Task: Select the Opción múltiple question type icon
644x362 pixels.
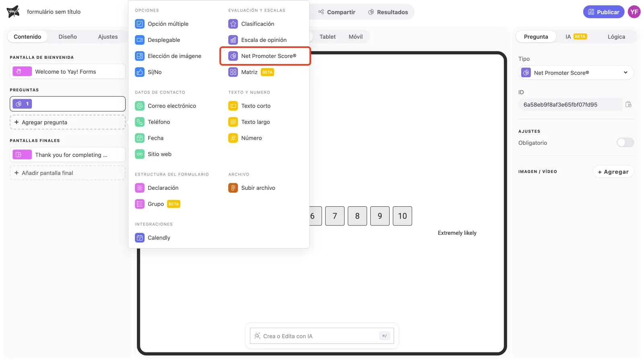Action: click(x=140, y=24)
